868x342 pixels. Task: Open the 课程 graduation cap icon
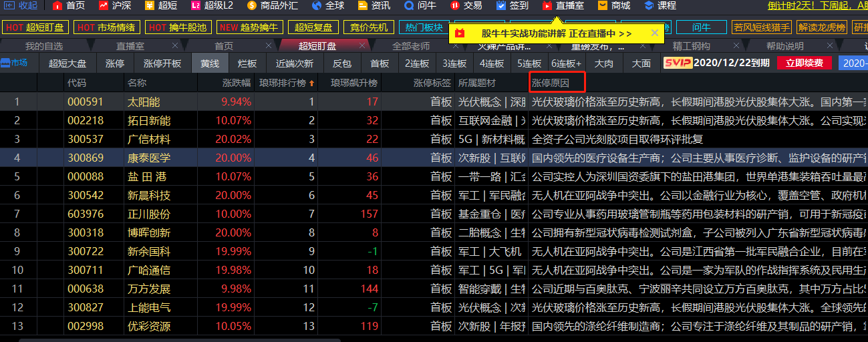coord(648,5)
